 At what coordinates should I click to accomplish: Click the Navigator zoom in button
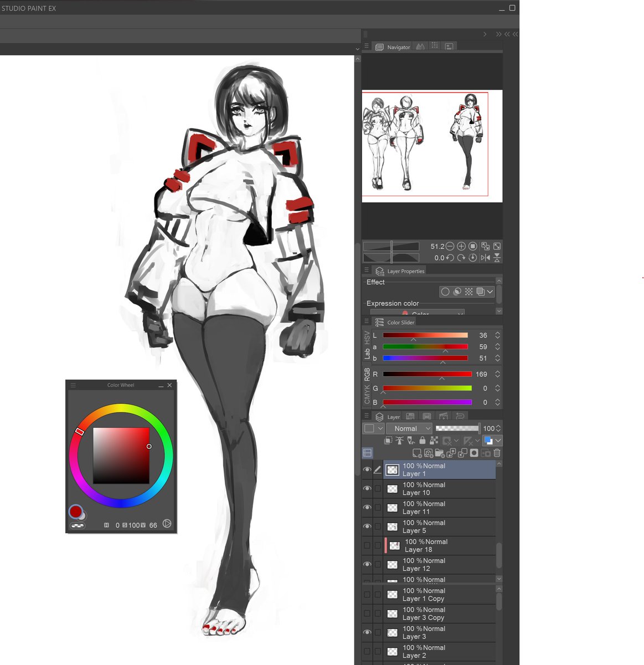point(461,247)
